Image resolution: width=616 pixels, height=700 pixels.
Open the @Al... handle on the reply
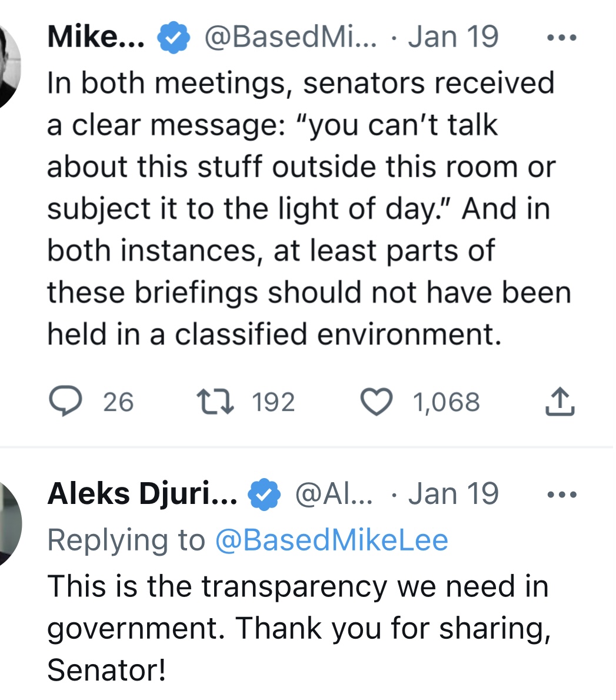click(334, 494)
